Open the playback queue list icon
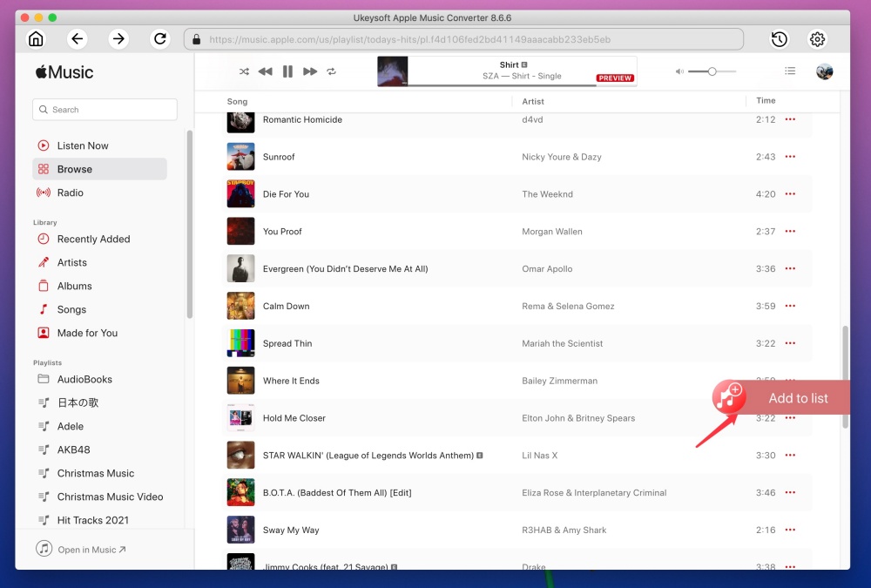This screenshot has height=588, width=871. [x=790, y=71]
